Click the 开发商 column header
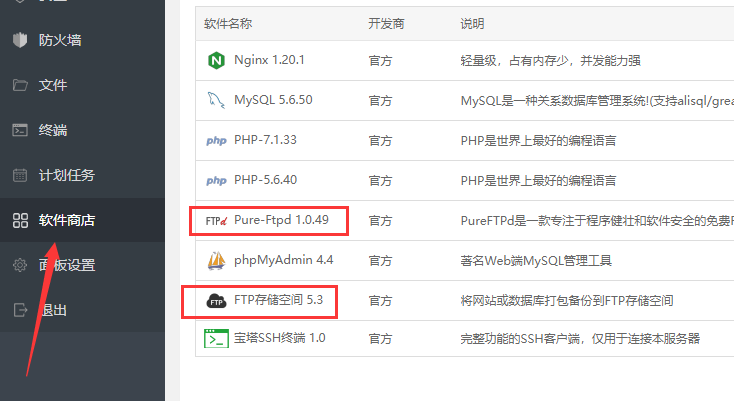Viewport: 734px width, 401px height. coord(386,24)
